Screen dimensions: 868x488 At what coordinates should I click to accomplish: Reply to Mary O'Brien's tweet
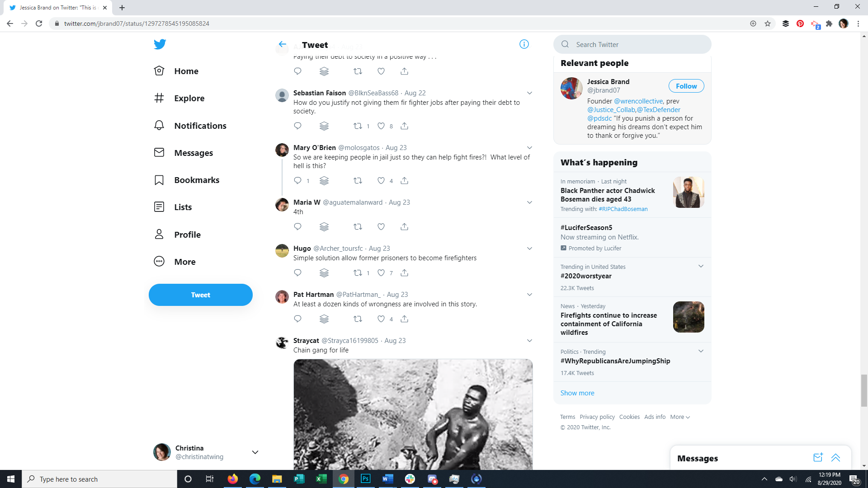tap(297, 181)
